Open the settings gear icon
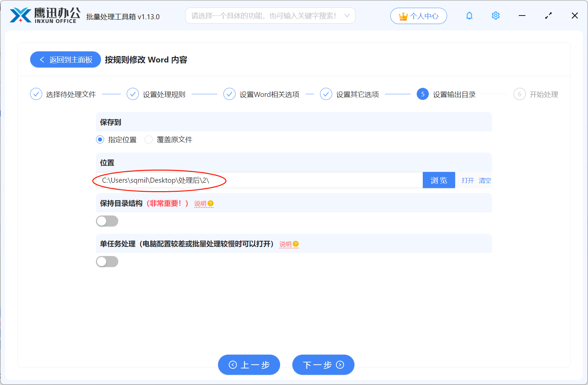Screen dimensions: 588x385 pyautogui.click(x=495, y=16)
